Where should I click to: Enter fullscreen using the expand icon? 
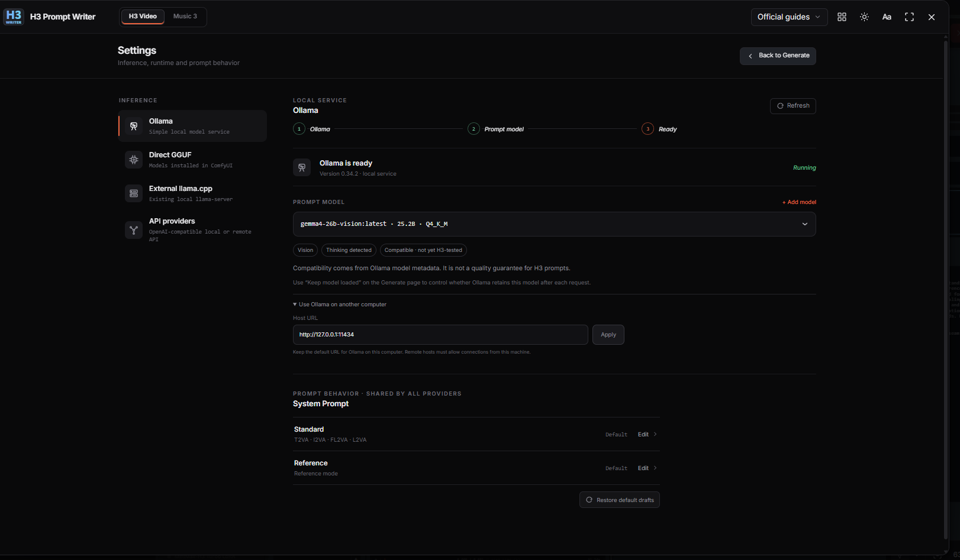point(909,17)
